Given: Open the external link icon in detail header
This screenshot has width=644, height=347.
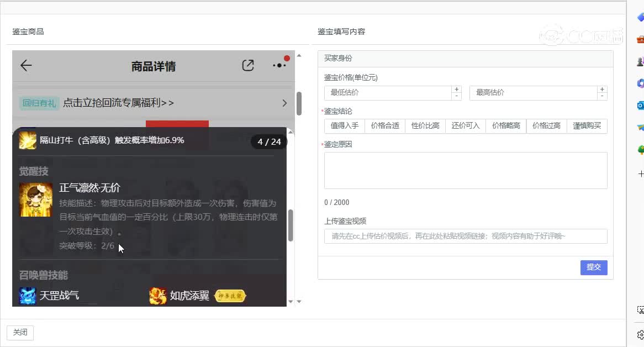Looking at the screenshot, I should (x=248, y=65).
